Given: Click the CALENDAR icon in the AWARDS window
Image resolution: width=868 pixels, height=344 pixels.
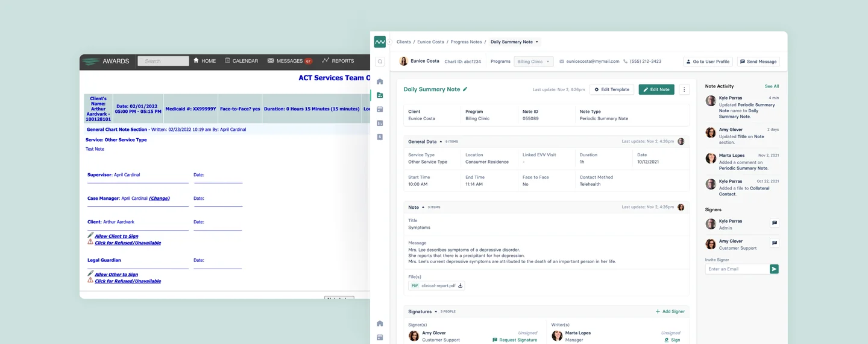Looking at the screenshot, I should coord(227,60).
